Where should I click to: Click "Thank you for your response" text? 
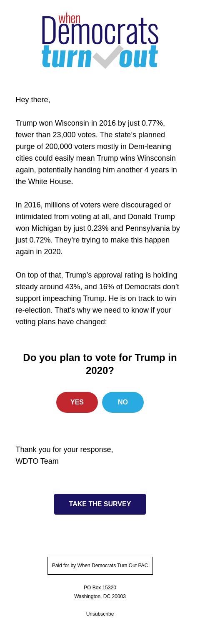coord(64,450)
